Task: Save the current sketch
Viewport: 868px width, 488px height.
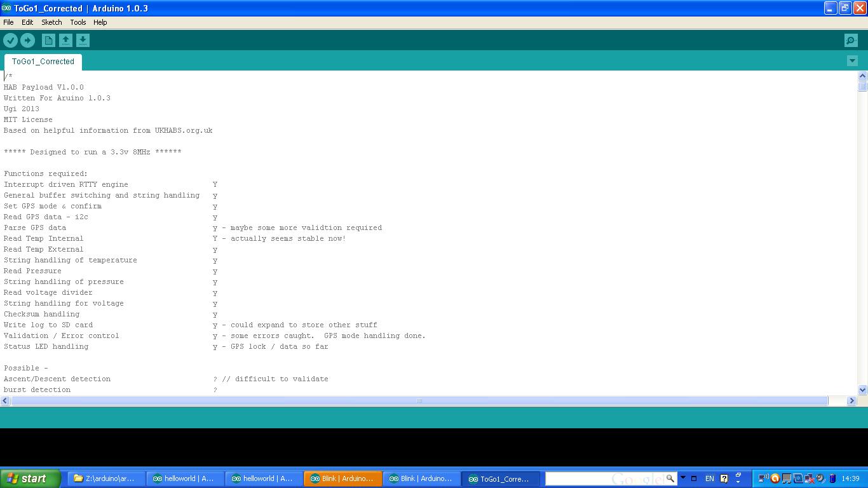Action: coord(83,40)
